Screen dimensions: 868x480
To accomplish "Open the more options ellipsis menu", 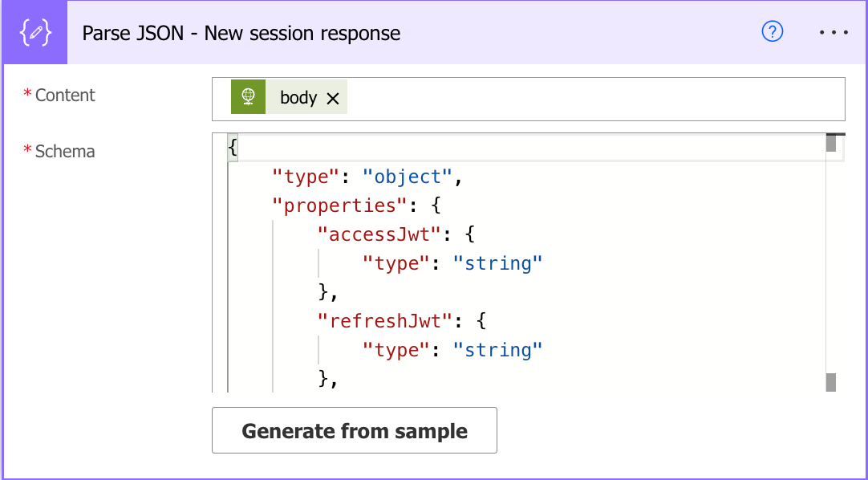I will [x=834, y=32].
